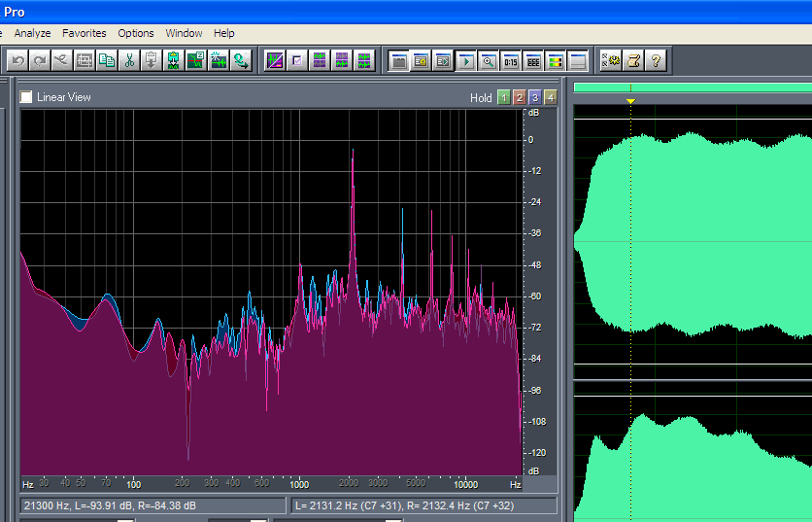Cut selection with the scissors icon
Image resolution: width=812 pixels, height=522 pixels.
[129, 60]
